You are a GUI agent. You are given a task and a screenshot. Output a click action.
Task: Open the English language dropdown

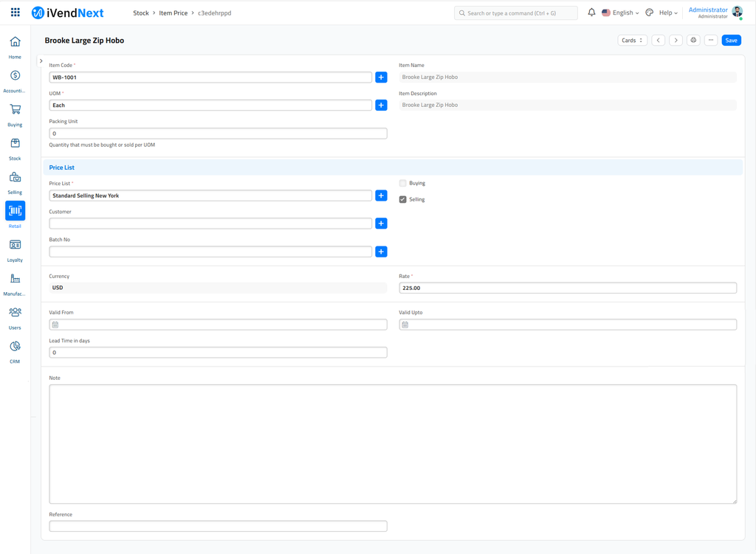point(620,13)
